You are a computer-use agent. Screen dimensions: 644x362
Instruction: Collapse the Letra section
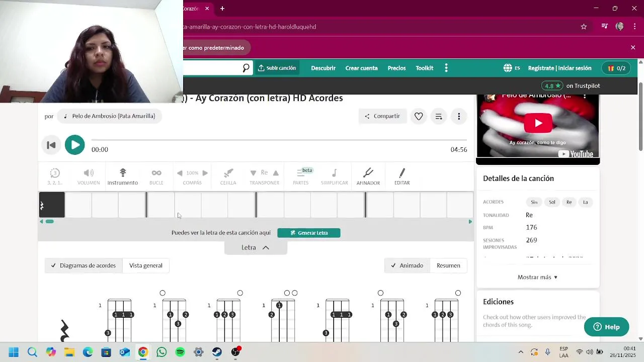coord(256,247)
